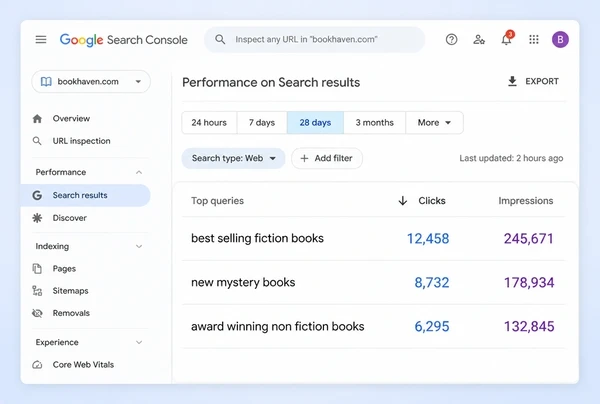Click the Top queries column header
The width and height of the screenshot is (600, 404).
[217, 200]
